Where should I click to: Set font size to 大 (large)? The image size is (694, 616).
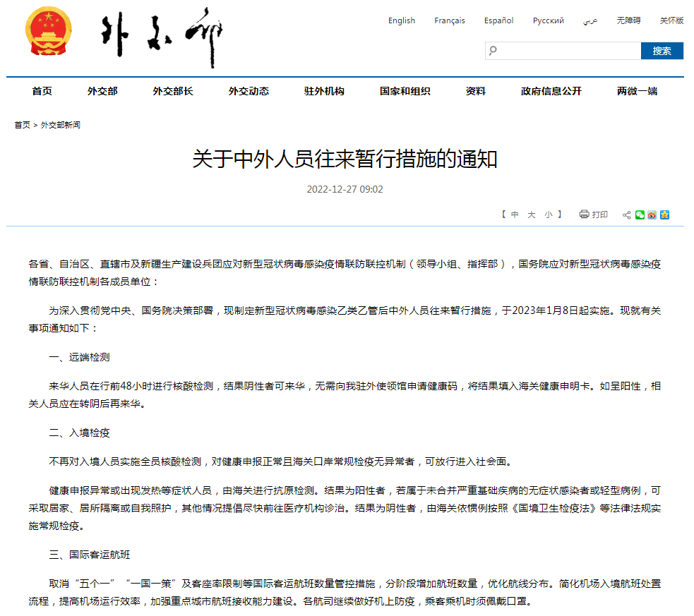click(x=532, y=215)
